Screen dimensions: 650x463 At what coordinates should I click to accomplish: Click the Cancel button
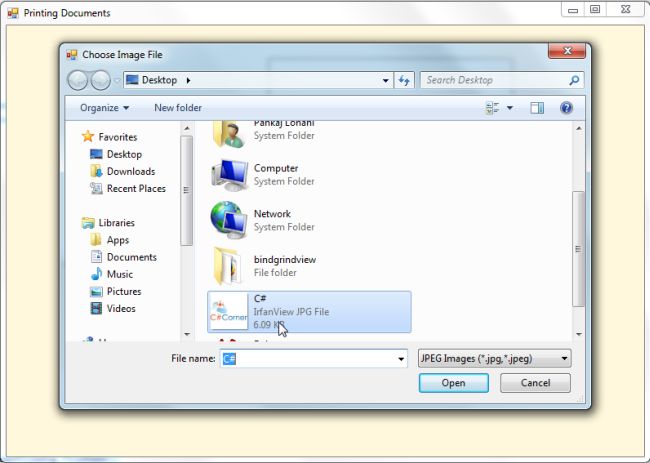(535, 383)
